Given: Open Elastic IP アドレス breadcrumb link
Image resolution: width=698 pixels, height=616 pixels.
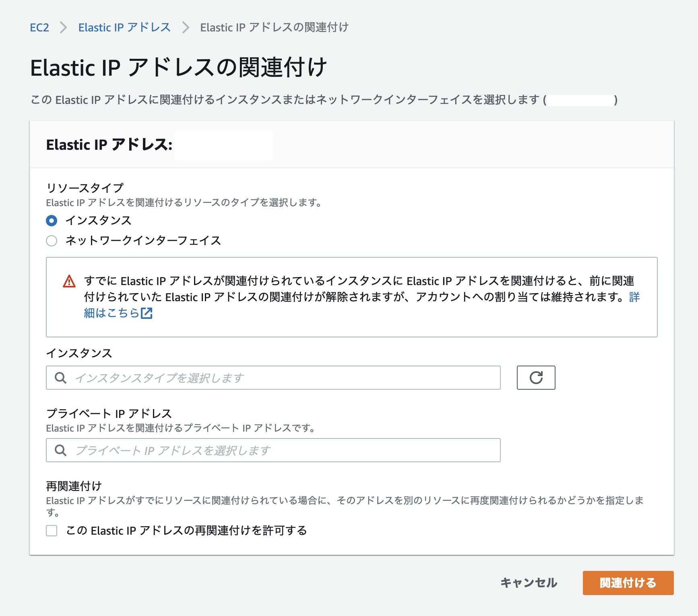Looking at the screenshot, I should pos(124,27).
